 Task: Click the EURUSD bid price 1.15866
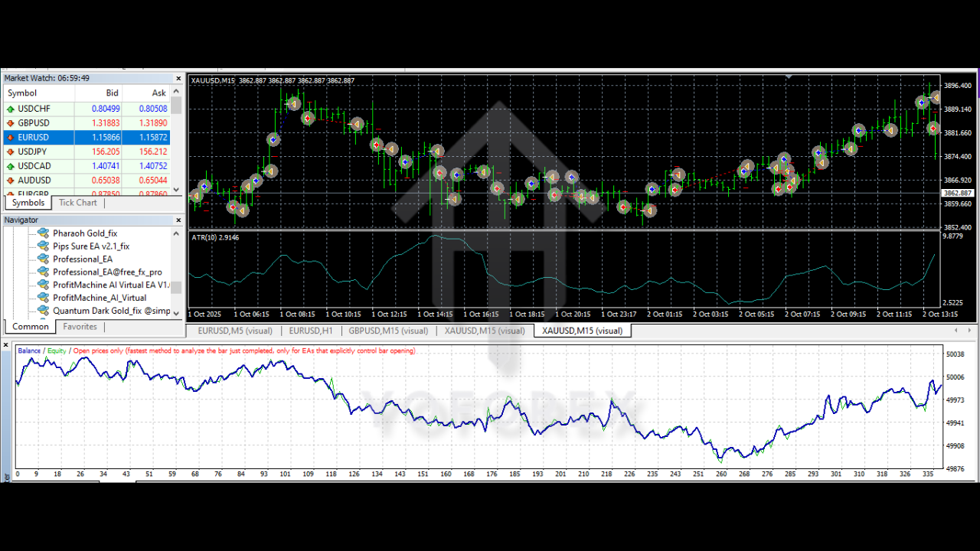[x=108, y=137]
